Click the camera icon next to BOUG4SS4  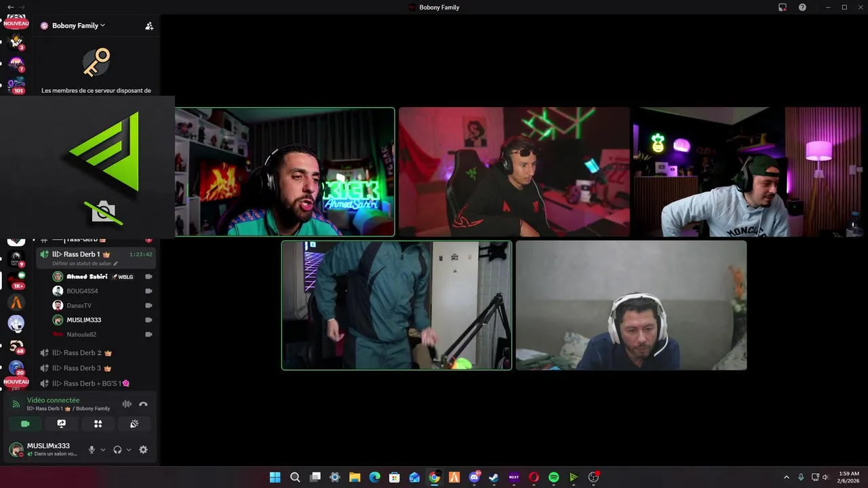click(149, 291)
